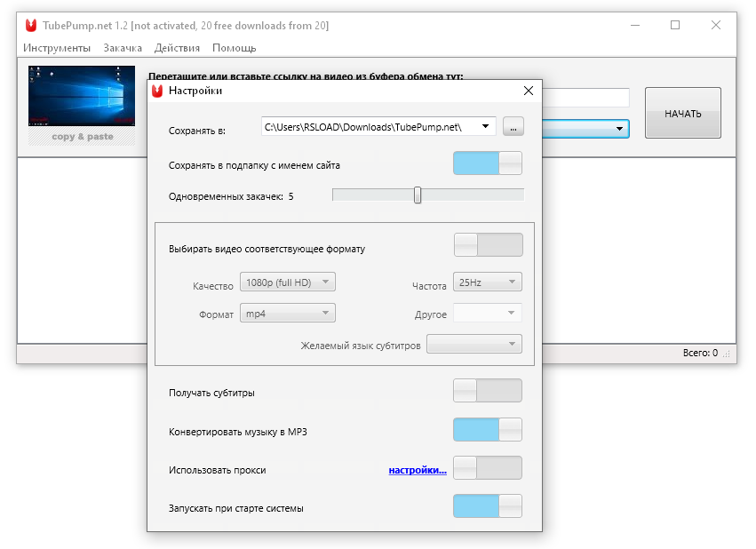Click the copy & paste thumbnail preview

click(x=82, y=105)
